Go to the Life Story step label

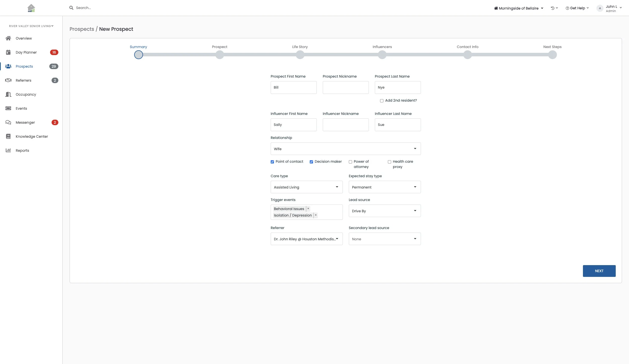tap(300, 47)
